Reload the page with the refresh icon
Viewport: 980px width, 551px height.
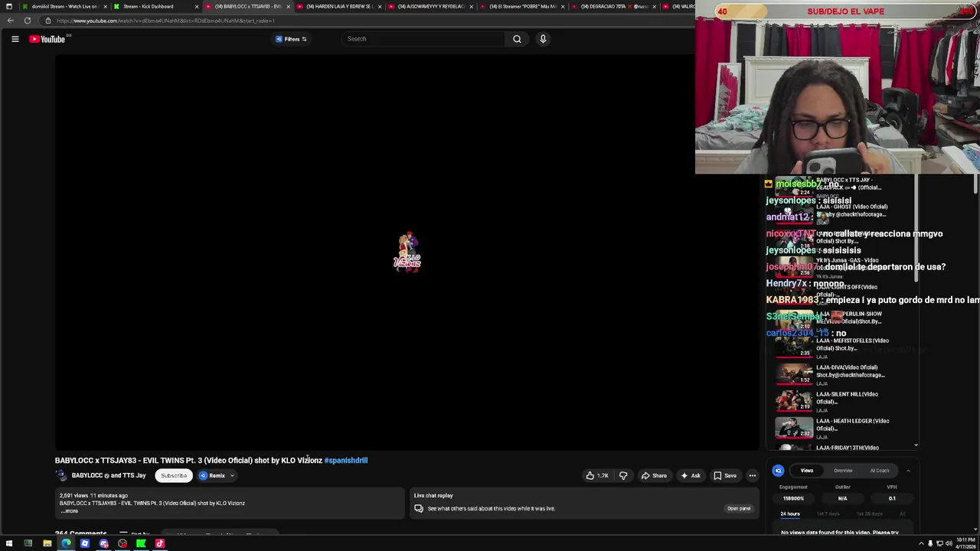tap(28, 21)
